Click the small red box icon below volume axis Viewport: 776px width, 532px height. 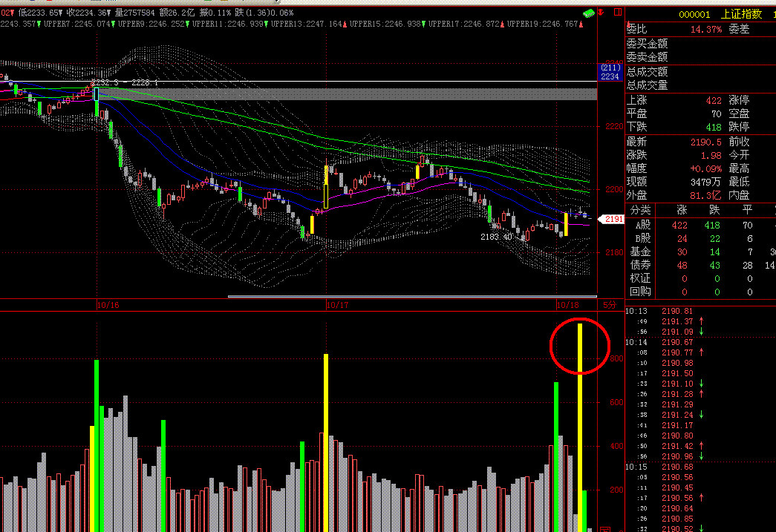tap(604, 528)
